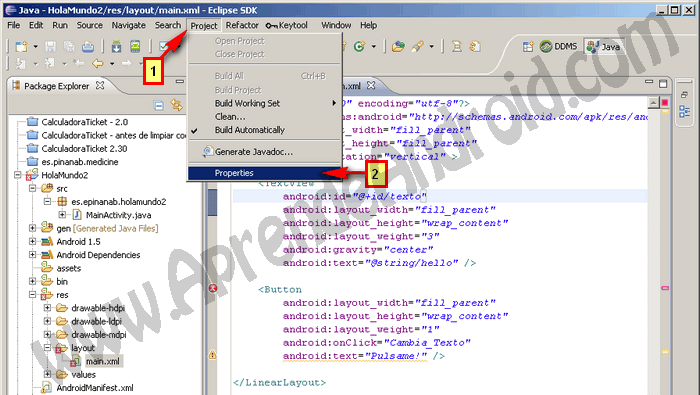Open the Navigate menu
The image size is (700, 395).
click(129, 25)
